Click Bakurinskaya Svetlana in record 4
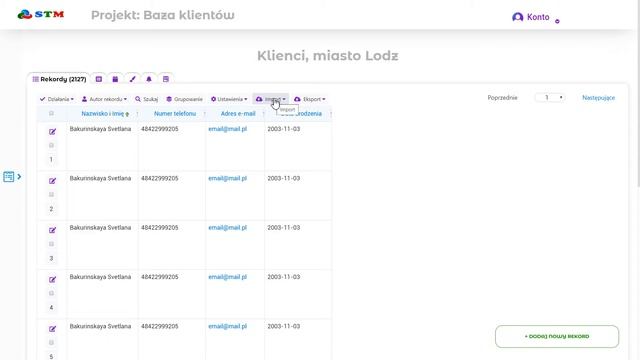The height and width of the screenshot is (360, 640). [100, 277]
